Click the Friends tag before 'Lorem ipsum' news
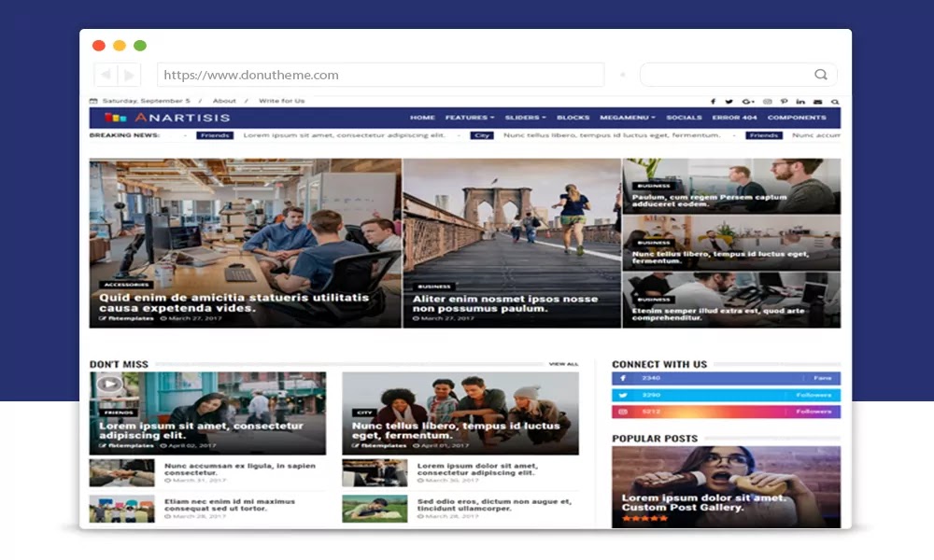Screen dimensions: 934x560 point(215,135)
